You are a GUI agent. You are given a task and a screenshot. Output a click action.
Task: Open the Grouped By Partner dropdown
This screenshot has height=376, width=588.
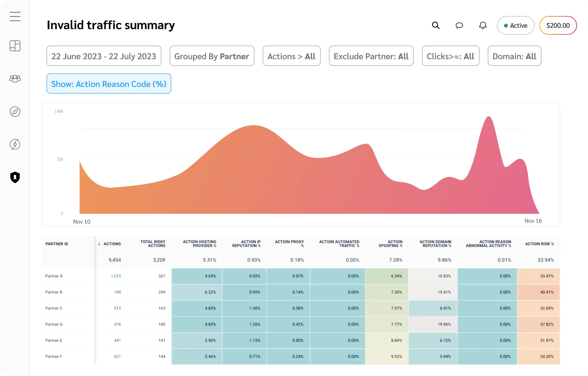coord(212,56)
